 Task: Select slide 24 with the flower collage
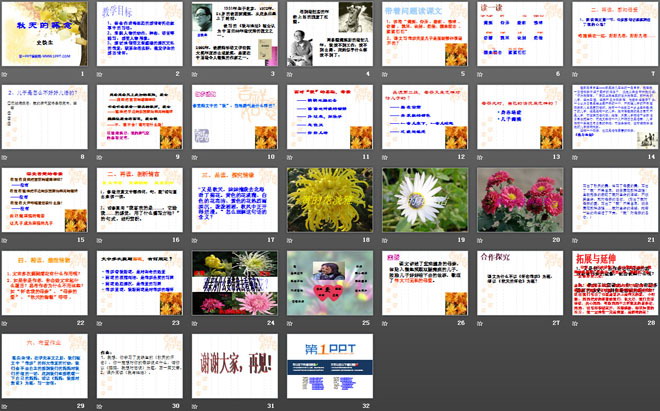point(230,284)
